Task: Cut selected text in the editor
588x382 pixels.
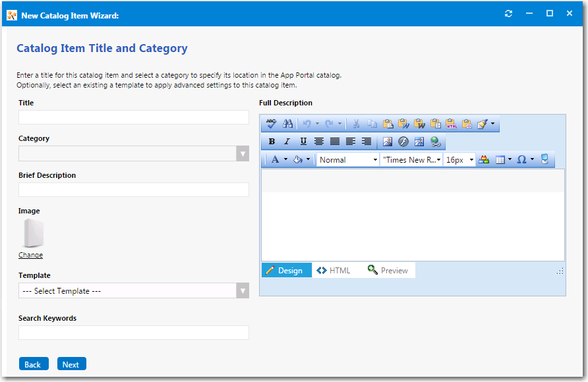Action: coord(356,123)
